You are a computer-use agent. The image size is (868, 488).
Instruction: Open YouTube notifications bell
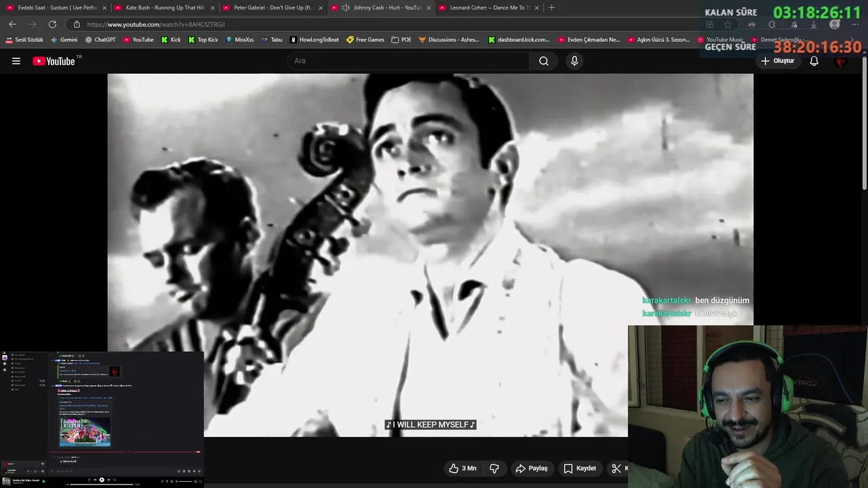pyautogui.click(x=814, y=61)
